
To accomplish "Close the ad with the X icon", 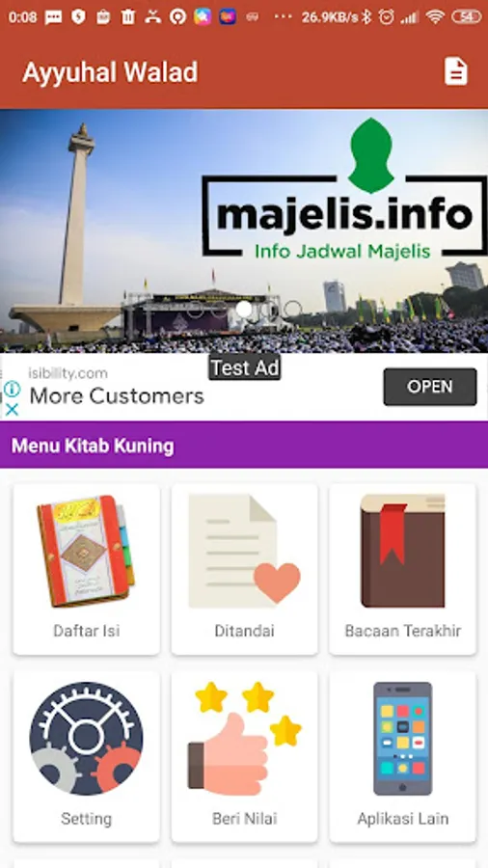I will coord(12,410).
